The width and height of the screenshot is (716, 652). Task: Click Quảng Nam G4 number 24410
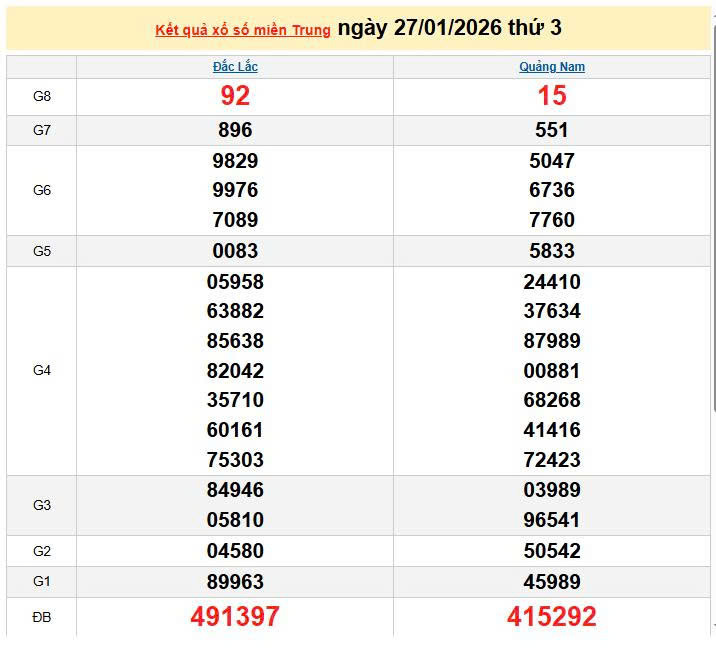552,282
